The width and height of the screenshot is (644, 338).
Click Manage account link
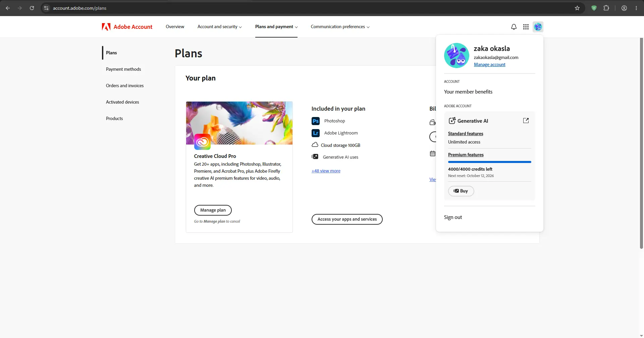(489, 65)
